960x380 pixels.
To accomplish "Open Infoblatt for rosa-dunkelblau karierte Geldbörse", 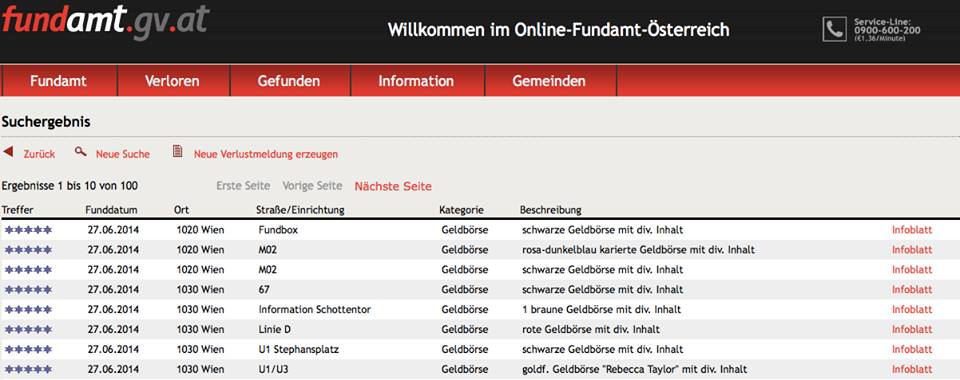I will click(x=912, y=250).
